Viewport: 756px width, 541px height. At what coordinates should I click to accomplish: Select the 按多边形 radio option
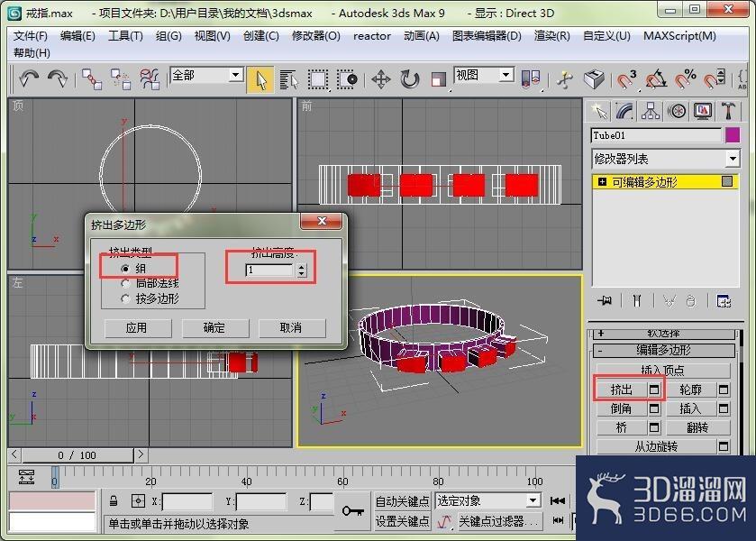coord(125,299)
